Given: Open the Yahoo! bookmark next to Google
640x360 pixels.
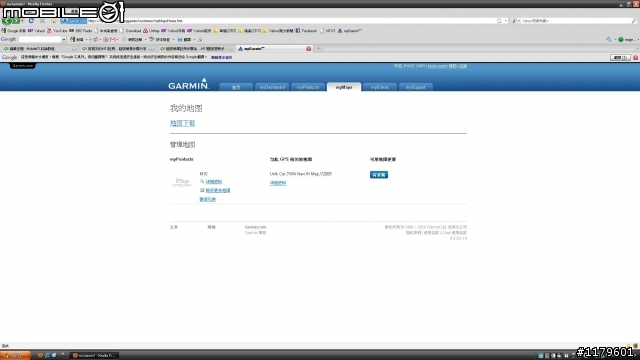Looking at the screenshot, I should (36, 31).
